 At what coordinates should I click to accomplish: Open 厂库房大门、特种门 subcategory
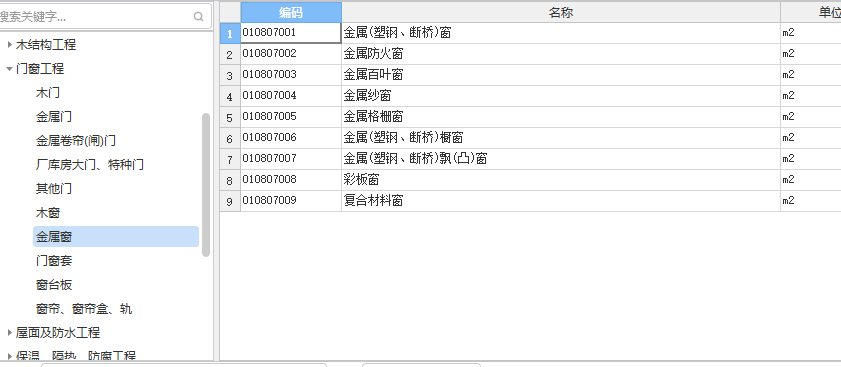click(x=90, y=165)
